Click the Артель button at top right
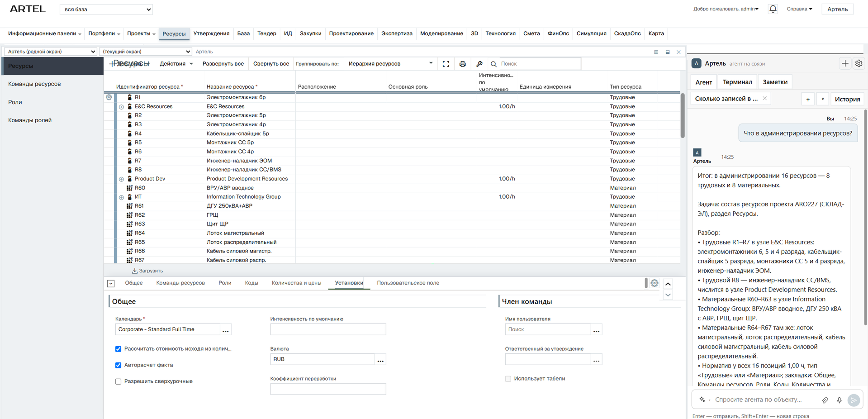The image size is (868, 419). click(x=837, y=9)
